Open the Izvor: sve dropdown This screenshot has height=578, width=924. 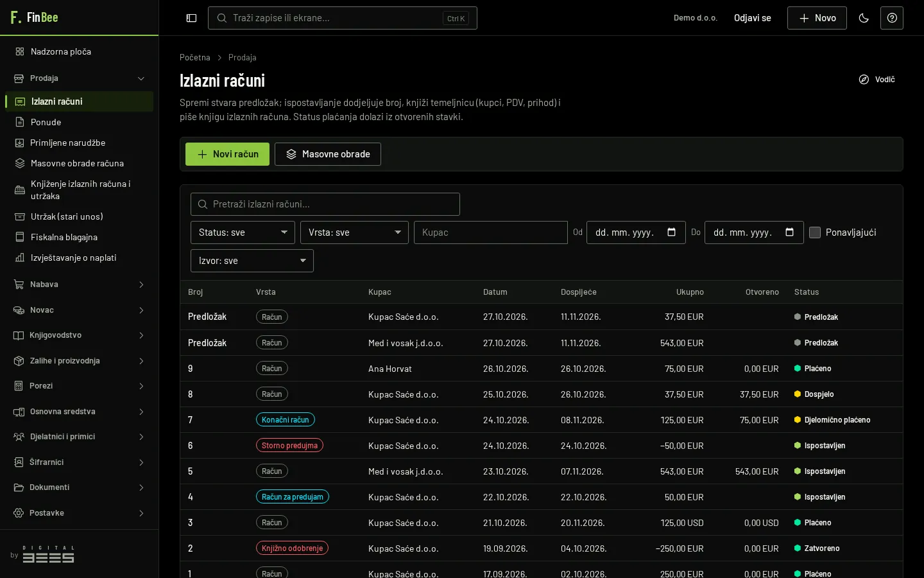pos(252,261)
